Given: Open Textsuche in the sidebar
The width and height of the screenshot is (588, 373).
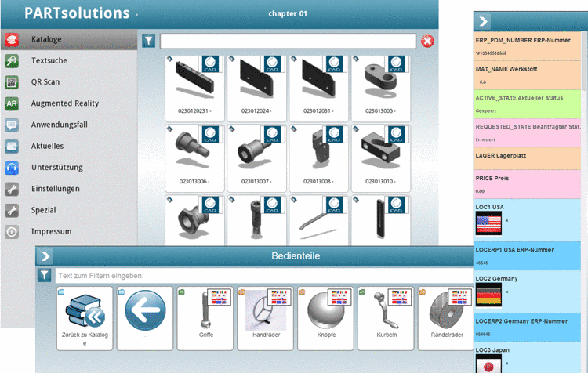Looking at the screenshot, I should (x=69, y=60).
